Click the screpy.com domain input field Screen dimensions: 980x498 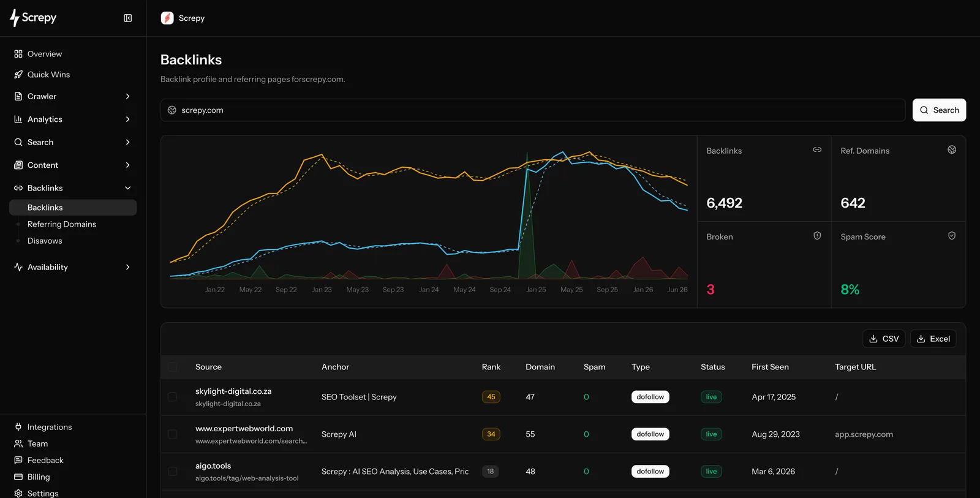pyautogui.click(x=533, y=110)
